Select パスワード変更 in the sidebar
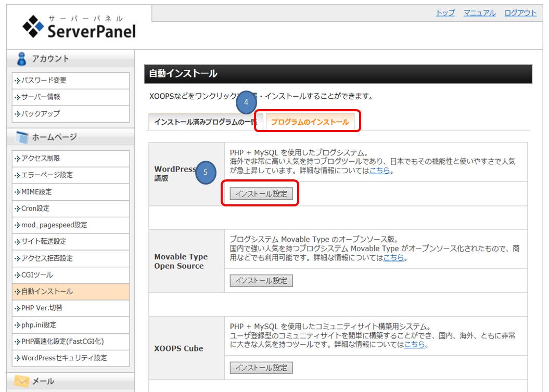Image resolution: width=549 pixels, height=392 pixels. [x=44, y=81]
